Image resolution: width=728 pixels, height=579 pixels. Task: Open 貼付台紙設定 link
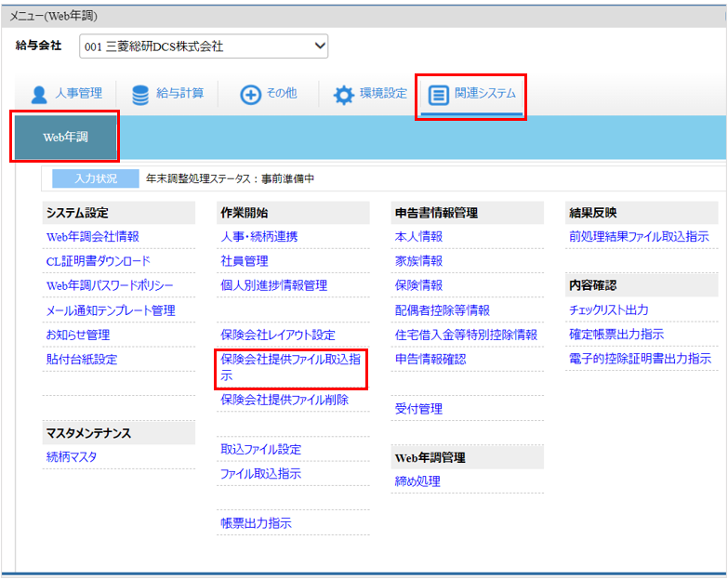[x=82, y=359]
